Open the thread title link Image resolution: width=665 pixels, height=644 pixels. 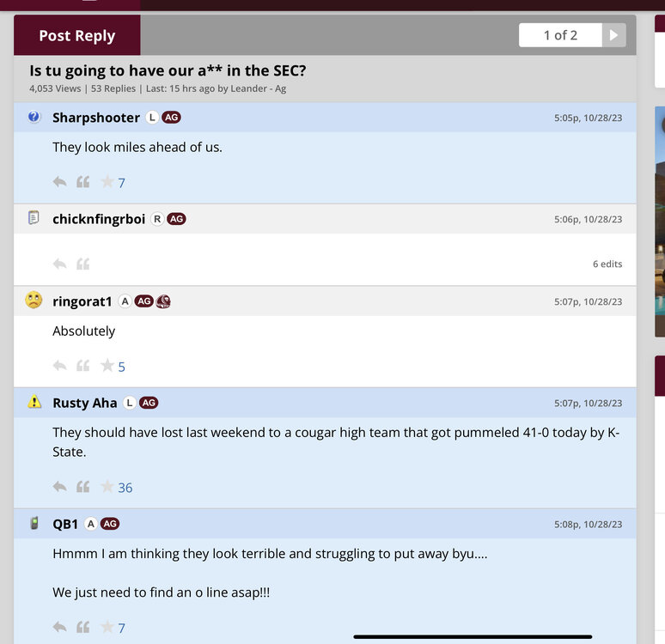coord(168,71)
